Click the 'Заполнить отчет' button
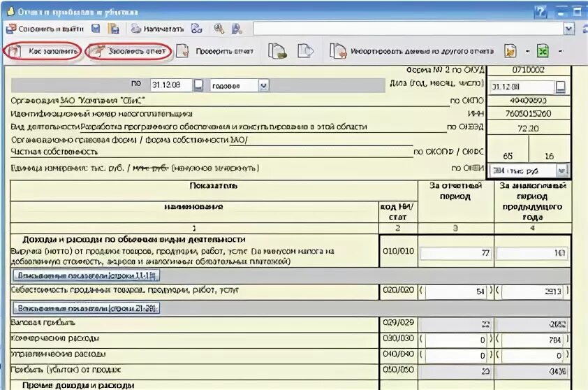The width and height of the screenshot is (588, 390). pos(128,51)
